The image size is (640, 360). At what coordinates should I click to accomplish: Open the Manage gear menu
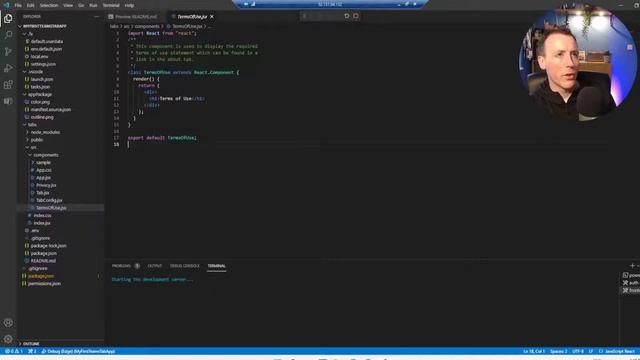[8, 339]
